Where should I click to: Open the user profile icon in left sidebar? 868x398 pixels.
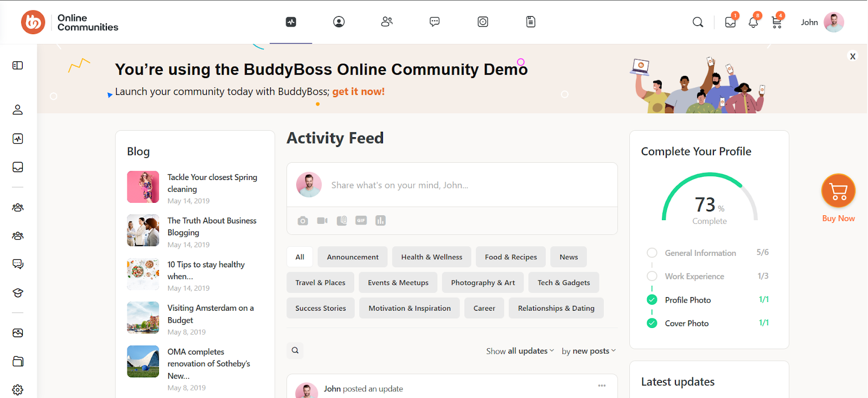pyautogui.click(x=18, y=110)
